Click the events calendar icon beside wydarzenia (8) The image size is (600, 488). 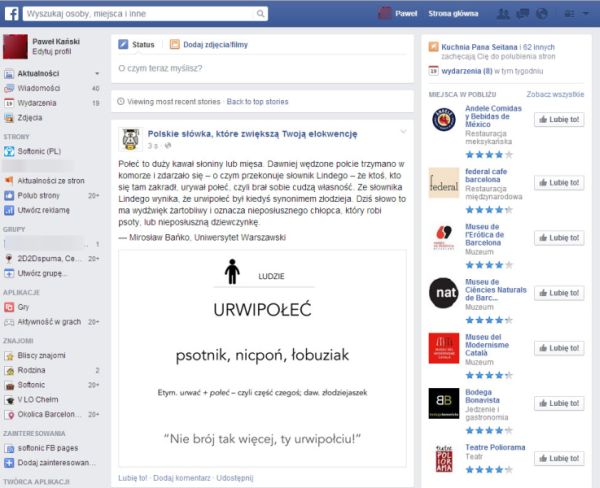coord(433,71)
